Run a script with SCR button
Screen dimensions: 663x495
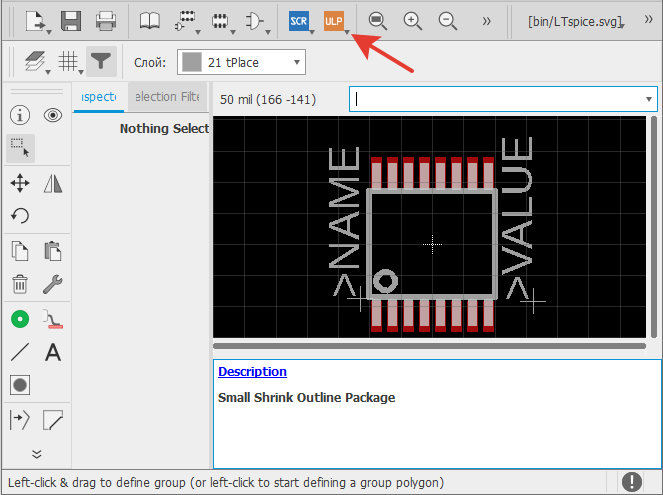pos(299,21)
